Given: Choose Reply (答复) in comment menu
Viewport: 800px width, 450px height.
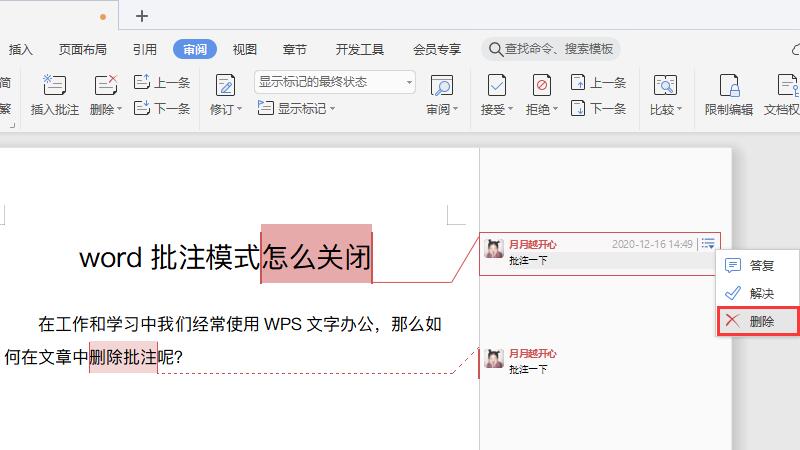Looking at the screenshot, I should click(x=759, y=266).
